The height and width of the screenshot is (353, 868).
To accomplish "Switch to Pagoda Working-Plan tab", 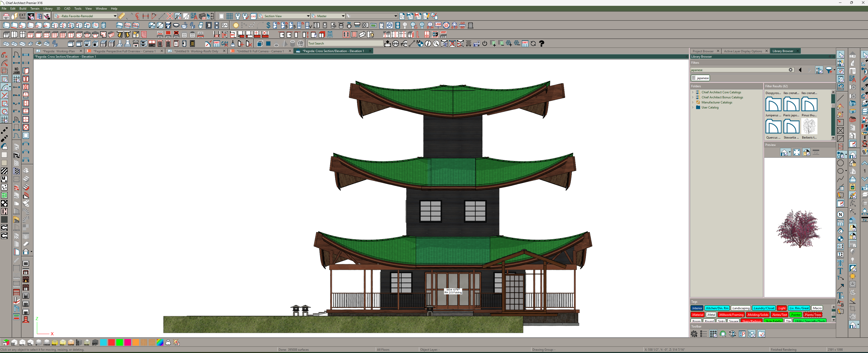I will 59,51.
